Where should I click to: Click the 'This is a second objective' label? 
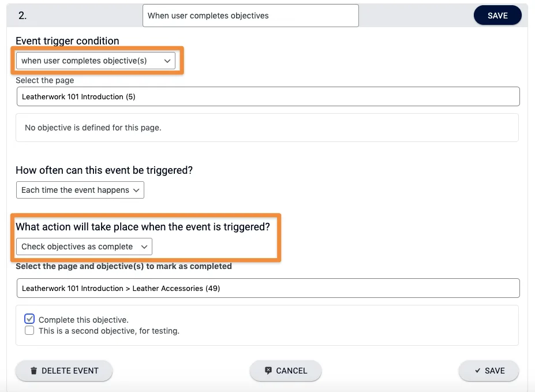coord(109,331)
